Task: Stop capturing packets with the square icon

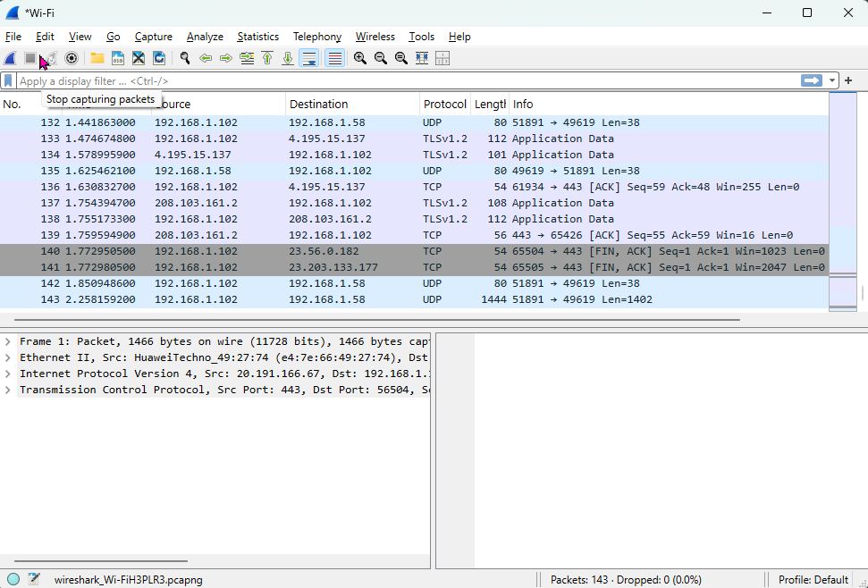Action: [30, 58]
